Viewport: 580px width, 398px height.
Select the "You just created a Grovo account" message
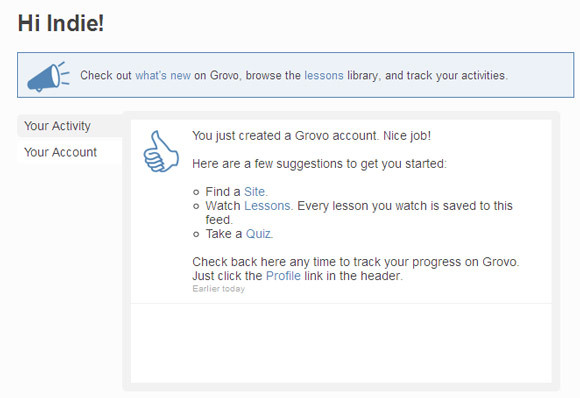point(311,136)
